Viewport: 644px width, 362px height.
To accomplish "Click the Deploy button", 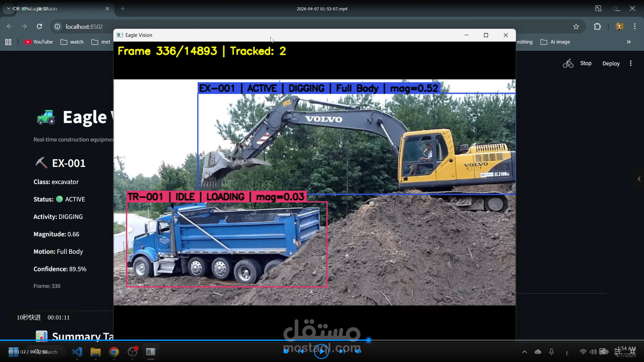I will [611, 63].
